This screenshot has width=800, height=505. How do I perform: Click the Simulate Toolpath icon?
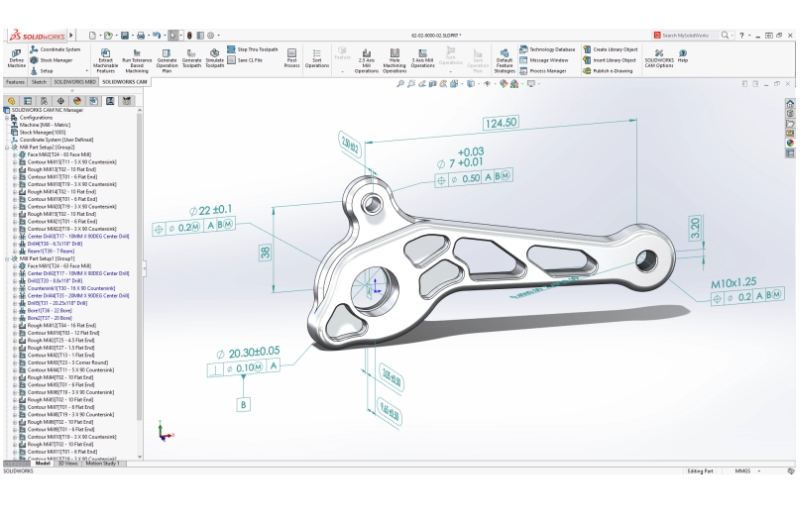tap(214, 55)
